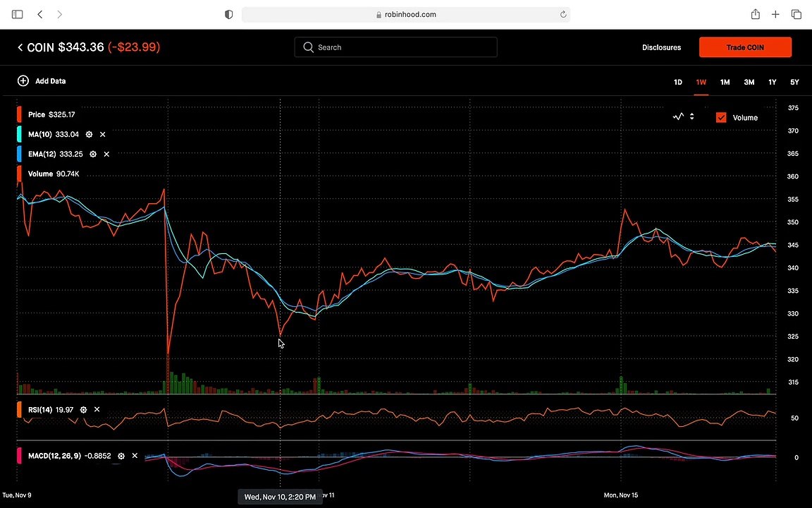Switch to the 1M range
Screen dimensions: 812x508
[x=725, y=82]
